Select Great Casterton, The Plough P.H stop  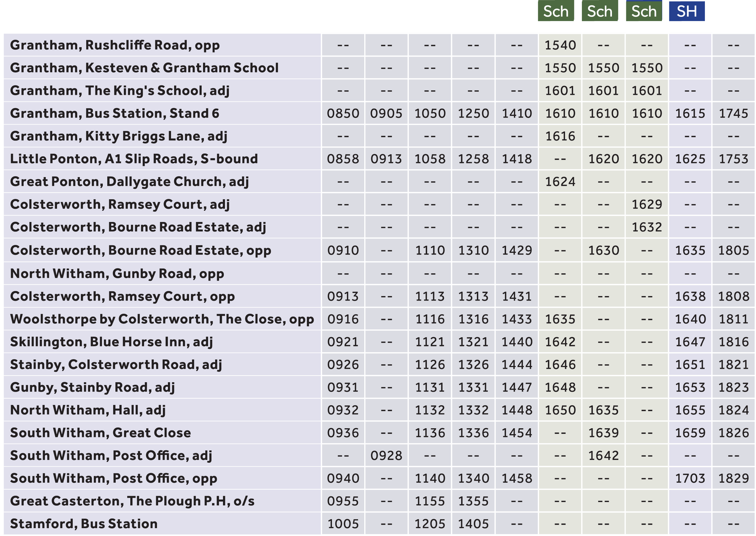pos(132,501)
